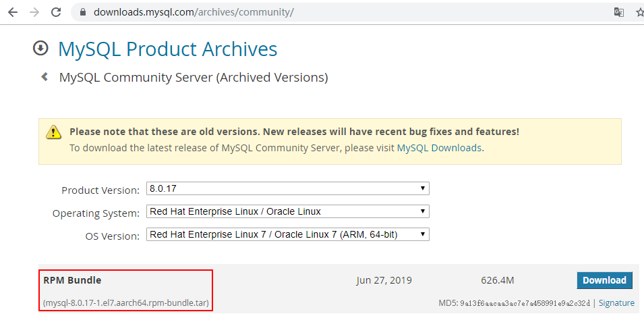The height and width of the screenshot is (316, 644).
Task: Open the Operating System dropdown
Action: [x=288, y=211]
